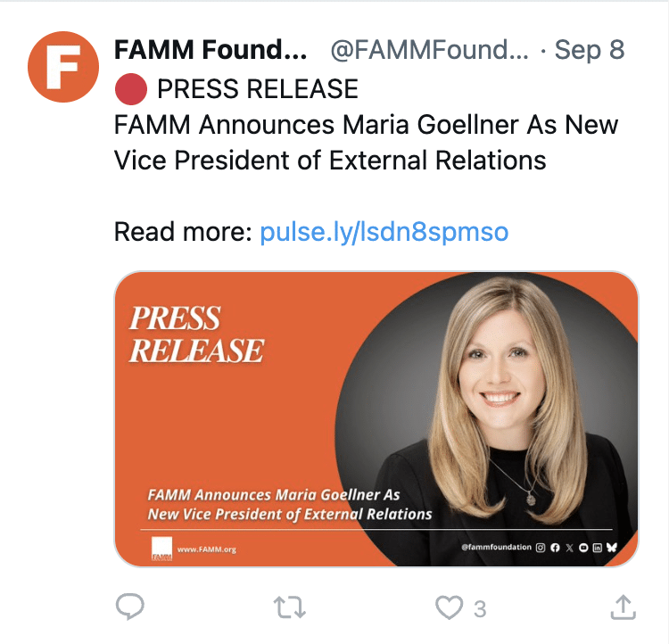Click the Instagram icon in the banner

(540, 547)
